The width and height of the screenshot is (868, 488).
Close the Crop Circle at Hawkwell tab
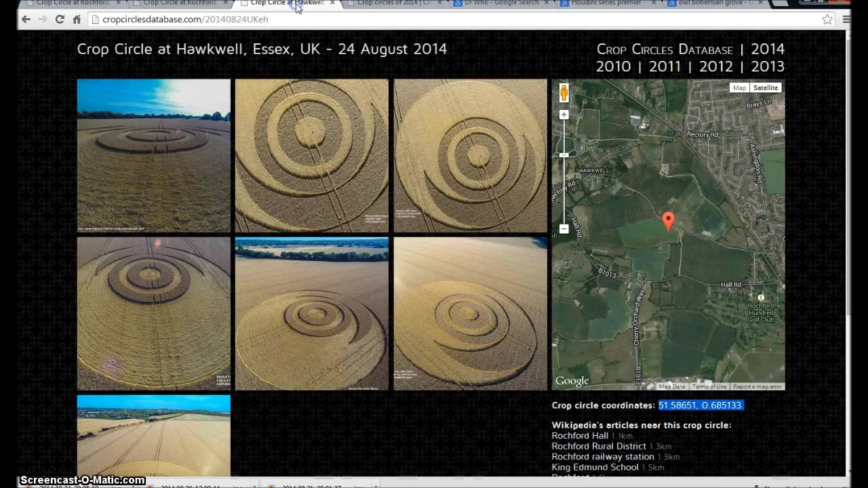pos(332,3)
